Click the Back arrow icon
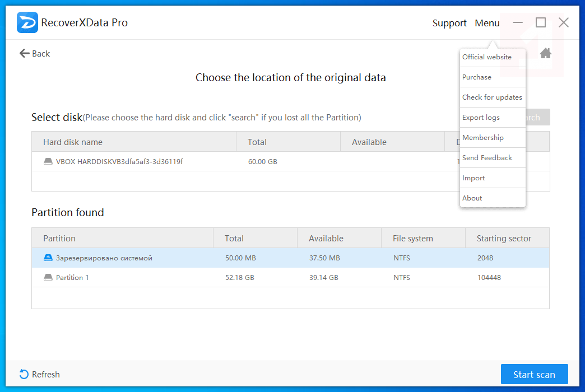Screen dimensions: 585x392 [24, 53]
